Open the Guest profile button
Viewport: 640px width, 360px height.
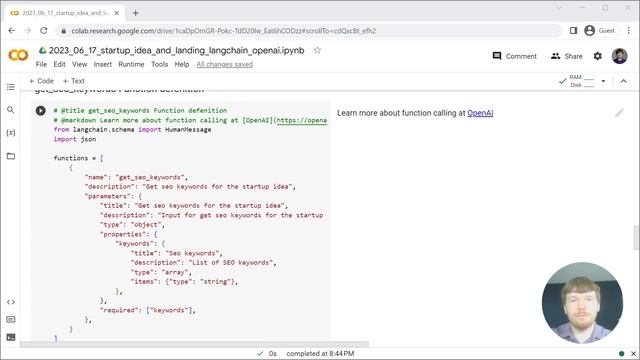click(599, 31)
